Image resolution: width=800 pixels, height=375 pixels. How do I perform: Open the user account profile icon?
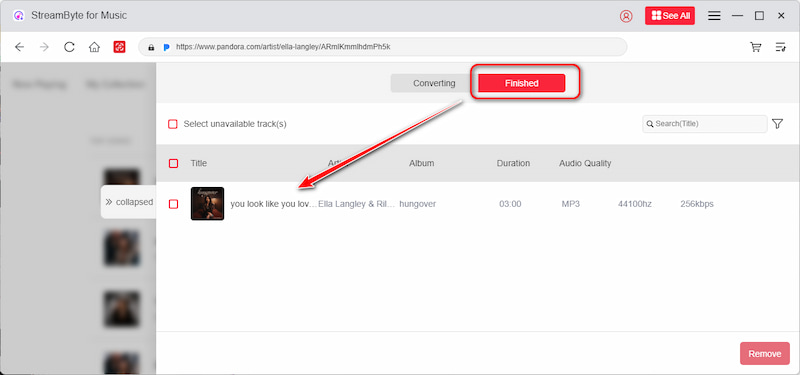(x=626, y=16)
